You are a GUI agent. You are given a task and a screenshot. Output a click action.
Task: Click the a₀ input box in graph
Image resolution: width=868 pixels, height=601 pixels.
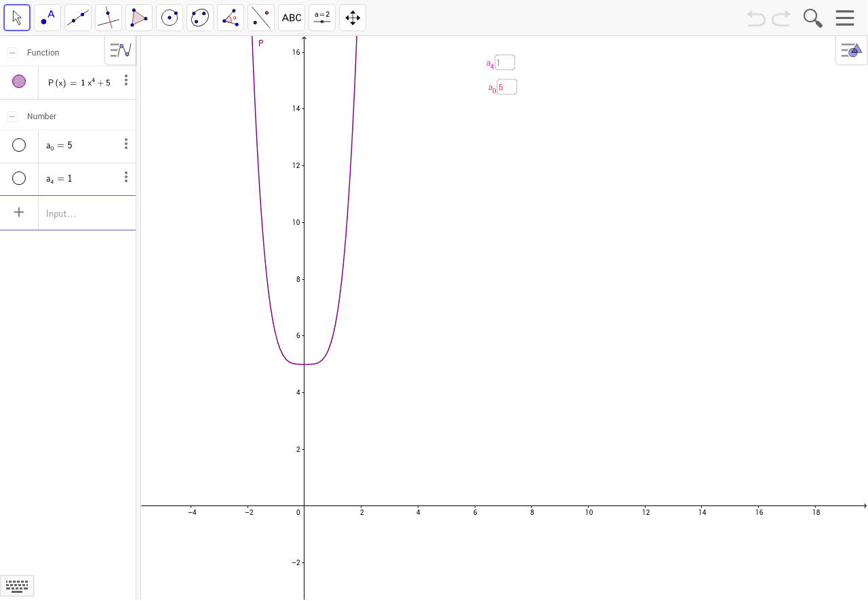coord(507,87)
